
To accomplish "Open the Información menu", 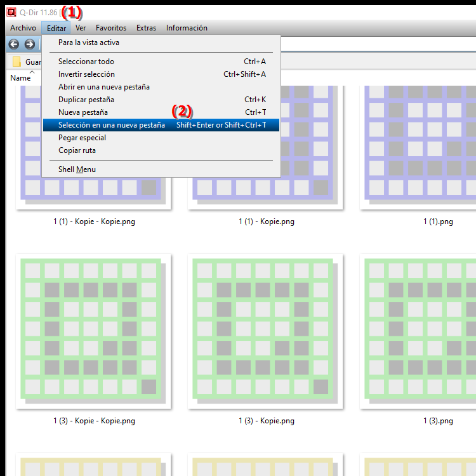I will 187,28.
